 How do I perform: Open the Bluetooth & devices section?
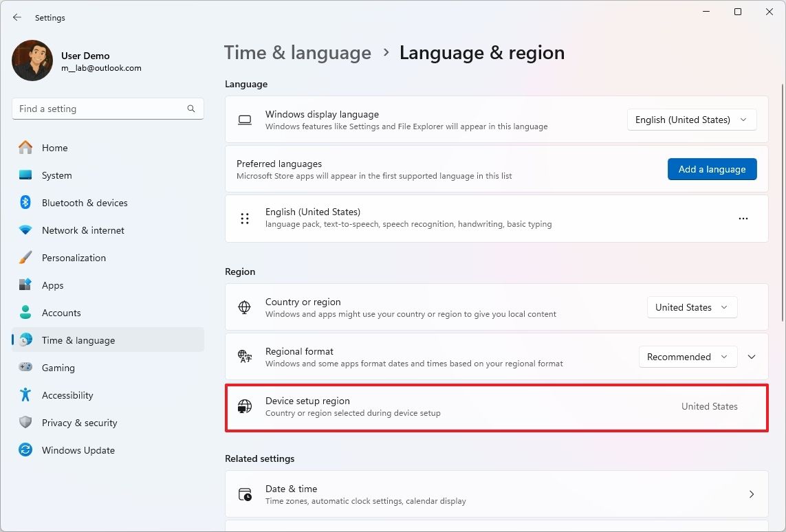pos(84,203)
